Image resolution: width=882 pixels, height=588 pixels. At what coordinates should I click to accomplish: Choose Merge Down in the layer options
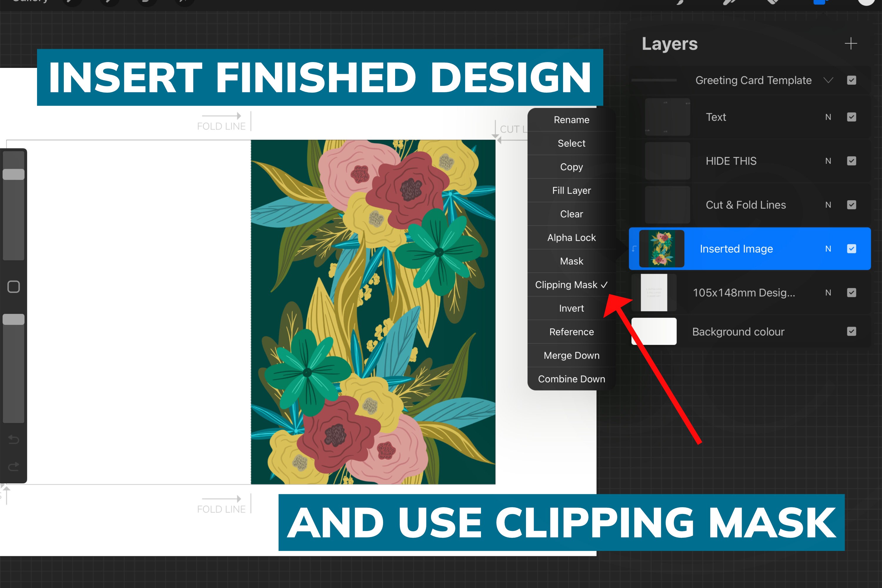coord(571,355)
